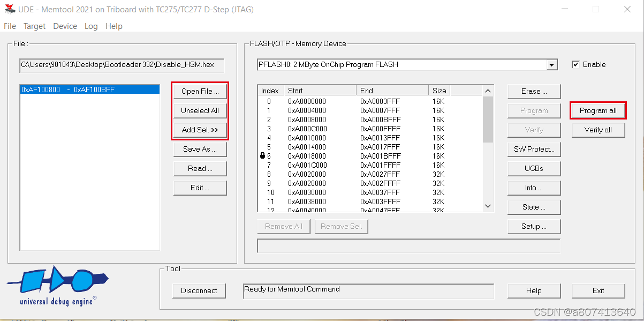
Task: Click the Info button
Action: pos(534,188)
